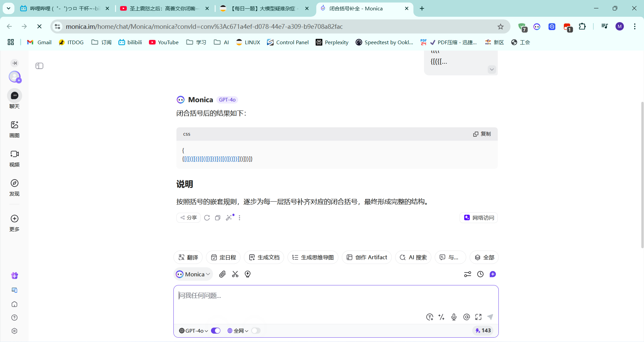Toggle the GPT-4o switch on input bar

(x=216, y=331)
